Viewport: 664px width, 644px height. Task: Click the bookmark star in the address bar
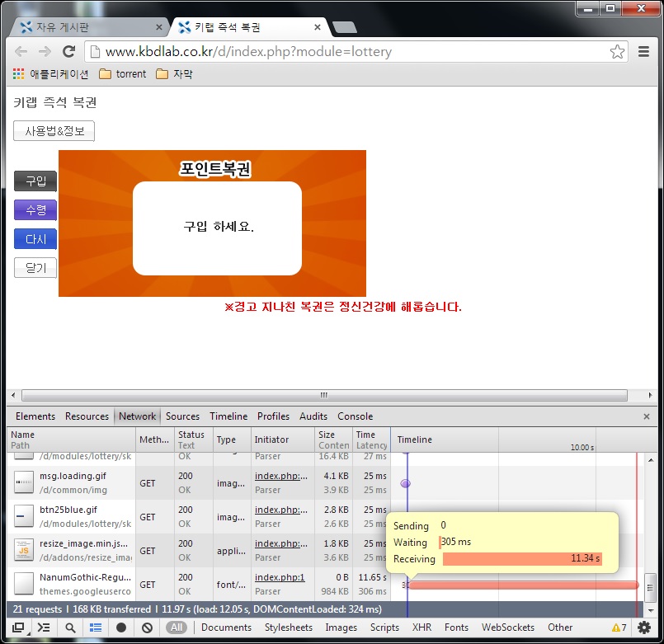(x=617, y=51)
